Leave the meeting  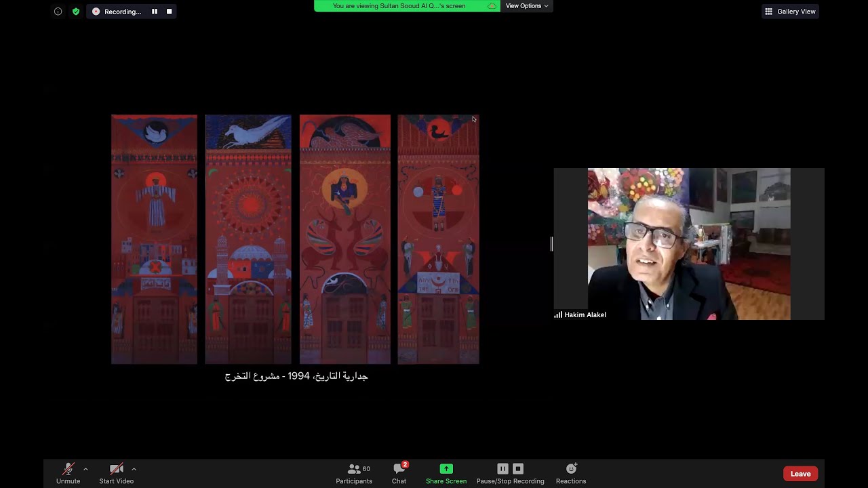pyautogui.click(x=800, y=474)
